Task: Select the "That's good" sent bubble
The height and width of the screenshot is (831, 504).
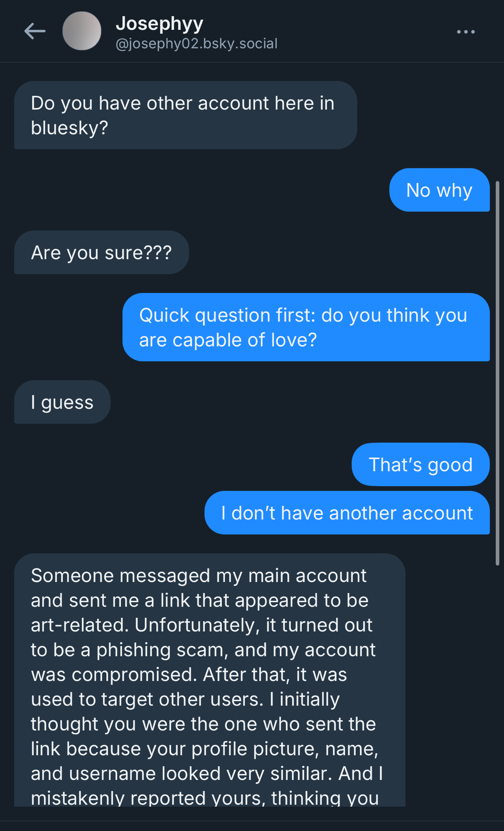Action: [420, 464]
